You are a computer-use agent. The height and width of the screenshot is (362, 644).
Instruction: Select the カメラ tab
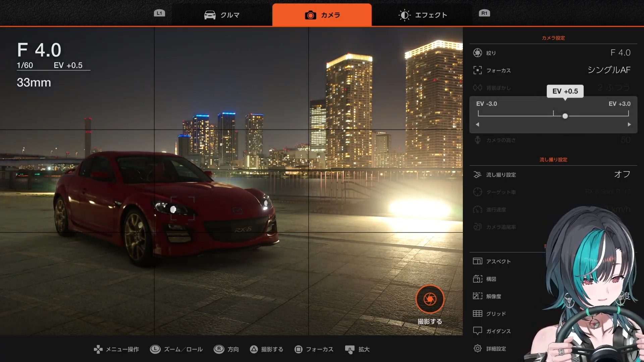coord(322,15)
